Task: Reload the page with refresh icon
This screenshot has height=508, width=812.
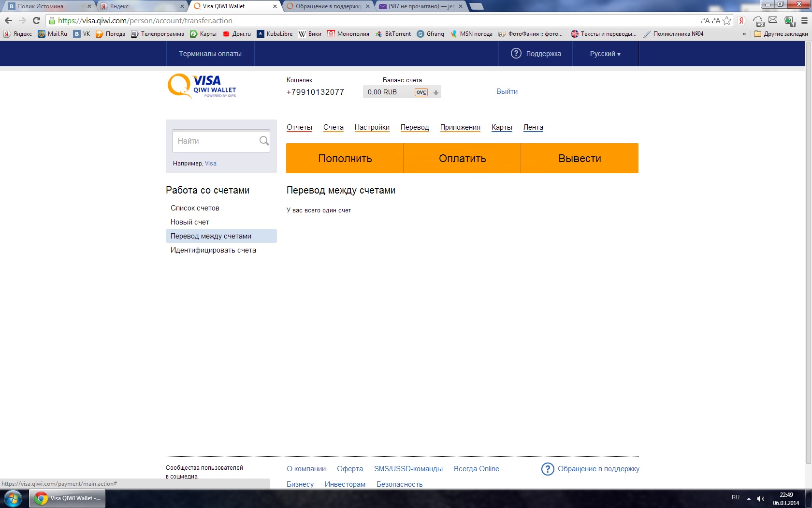Action: point(36,20)
